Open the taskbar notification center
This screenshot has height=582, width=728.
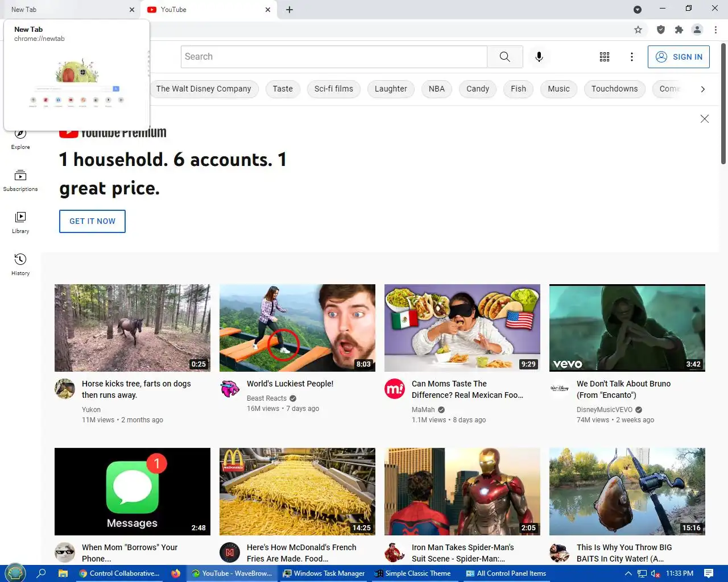[x=709, y=573]
